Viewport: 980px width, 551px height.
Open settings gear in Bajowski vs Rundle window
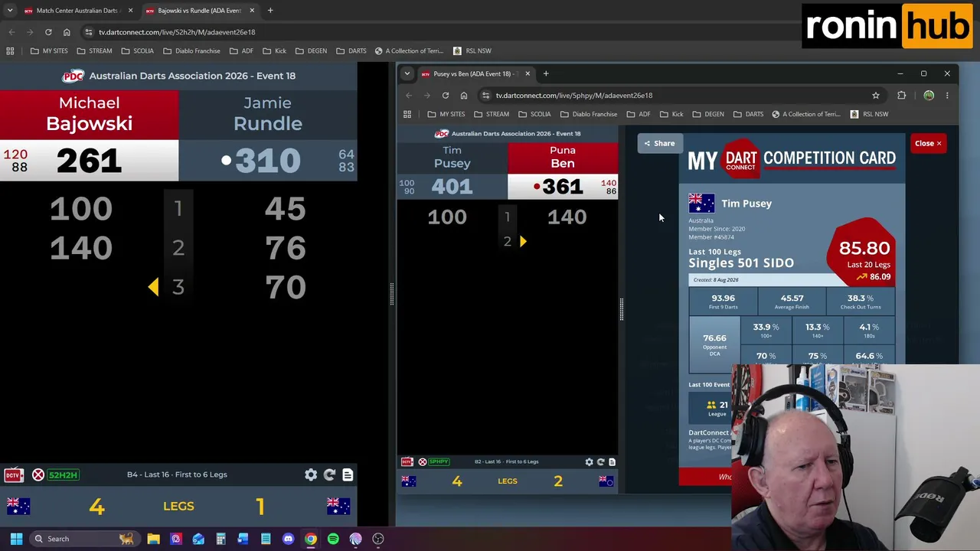311,474
